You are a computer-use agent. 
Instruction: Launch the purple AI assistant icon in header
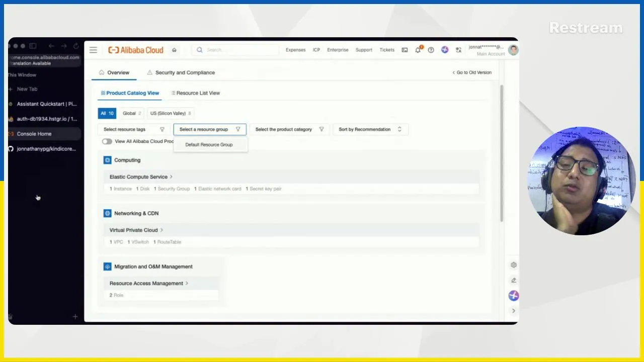click(445, 50)
